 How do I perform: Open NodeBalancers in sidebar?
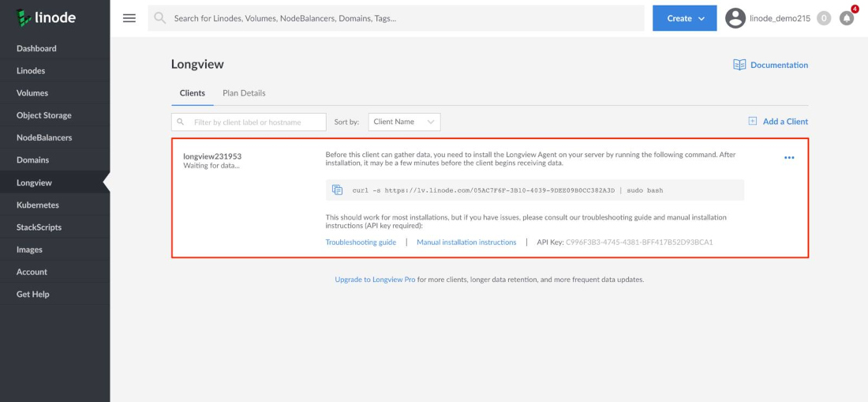[x=54, y=137]
